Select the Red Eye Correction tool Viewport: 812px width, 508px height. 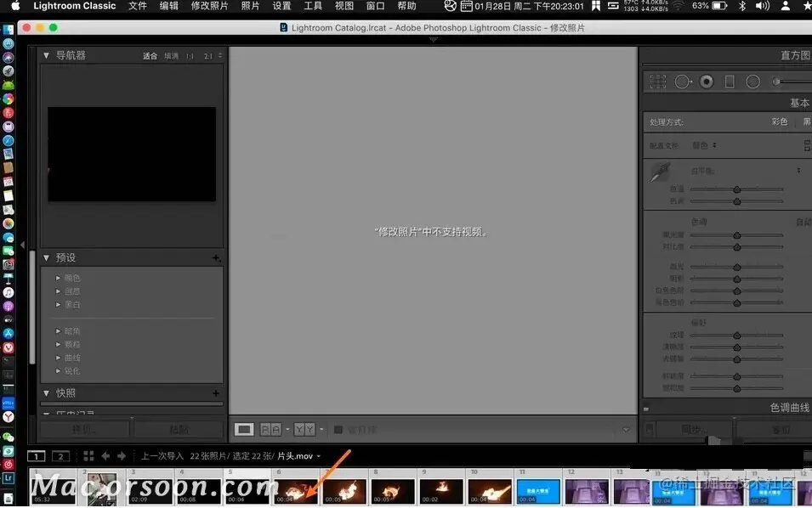click(x=707, y=82)
